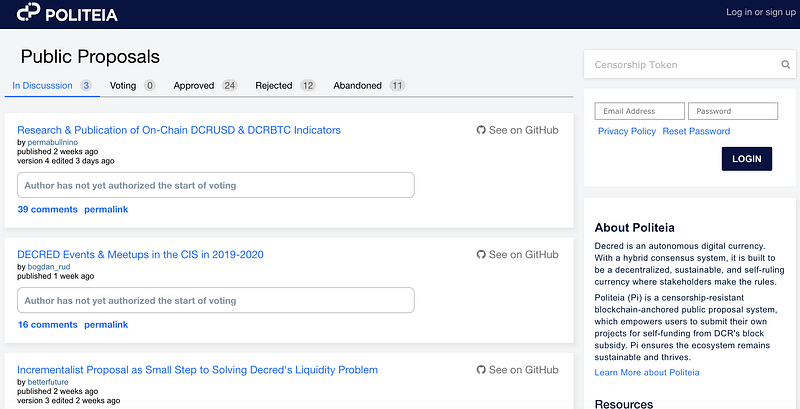Click the Password input field
Screen dimensions: 800x409
[x=733, y=111]
